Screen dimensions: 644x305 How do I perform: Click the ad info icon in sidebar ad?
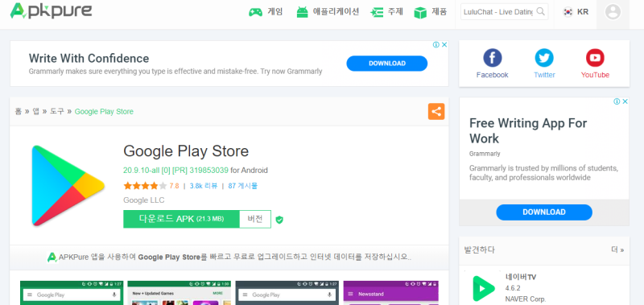click(x=617, y=101)
